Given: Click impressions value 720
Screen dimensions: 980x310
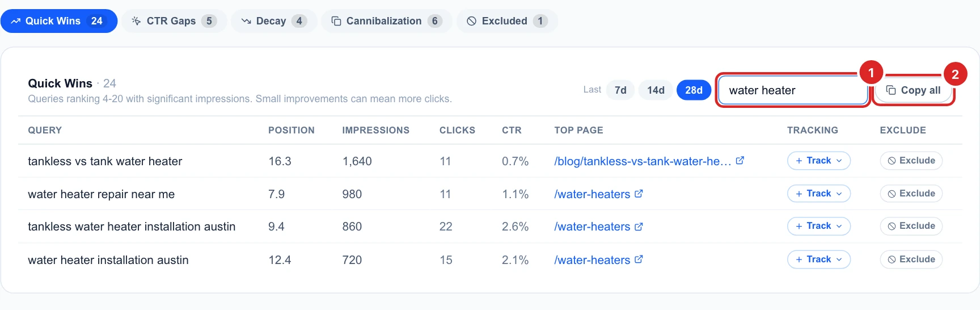Looking at the screenshot, I should pos(352,260).
